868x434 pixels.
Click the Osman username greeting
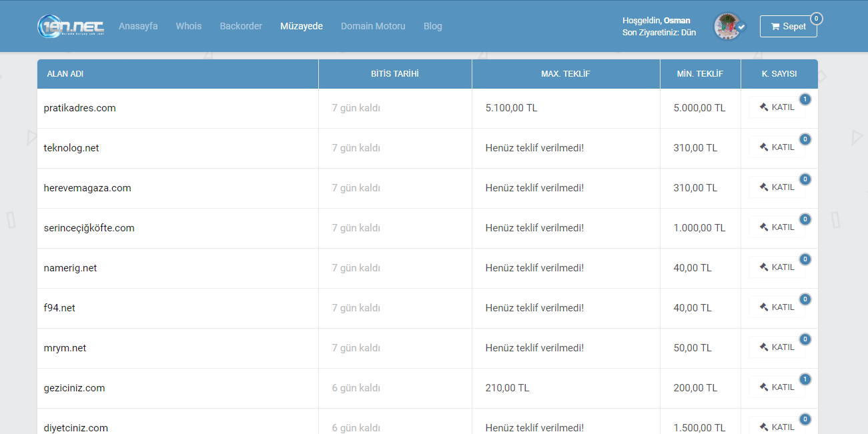677,21
